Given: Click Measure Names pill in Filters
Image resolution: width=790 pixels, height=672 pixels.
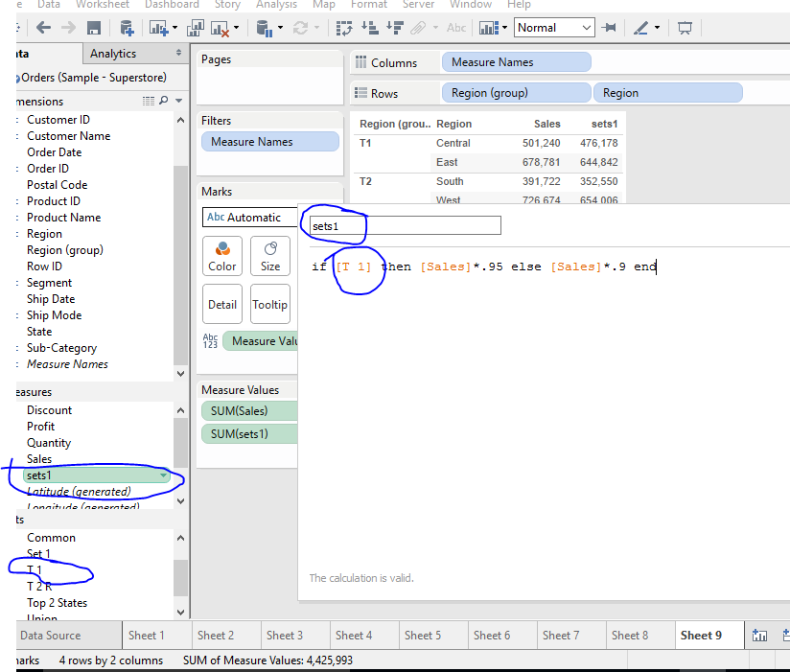Looking at the screenshot, I should [270, 142].
